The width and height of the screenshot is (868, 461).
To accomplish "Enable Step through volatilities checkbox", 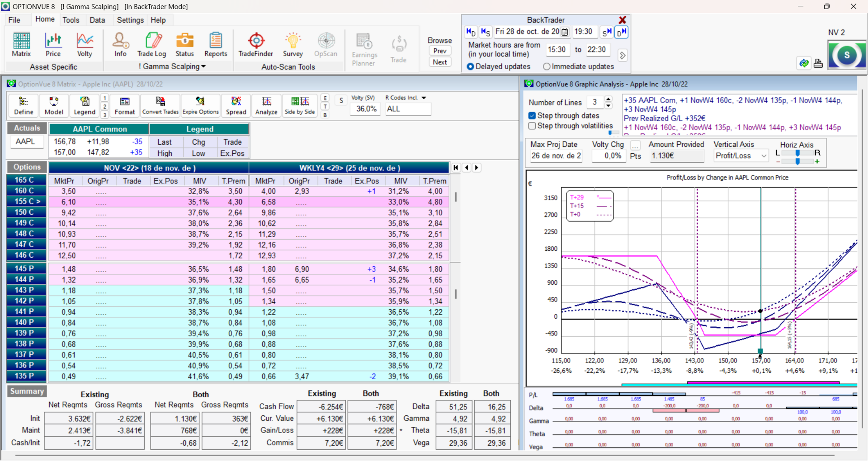I will pyautogui.click(x=532, y=126).
